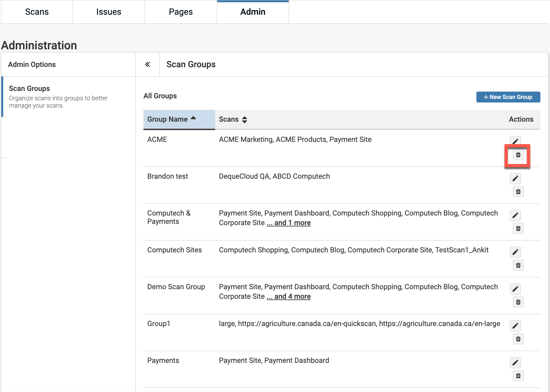Edit the Payments scan group
The height and width of the screenshot is (392, 550).
tap(515, 363)
